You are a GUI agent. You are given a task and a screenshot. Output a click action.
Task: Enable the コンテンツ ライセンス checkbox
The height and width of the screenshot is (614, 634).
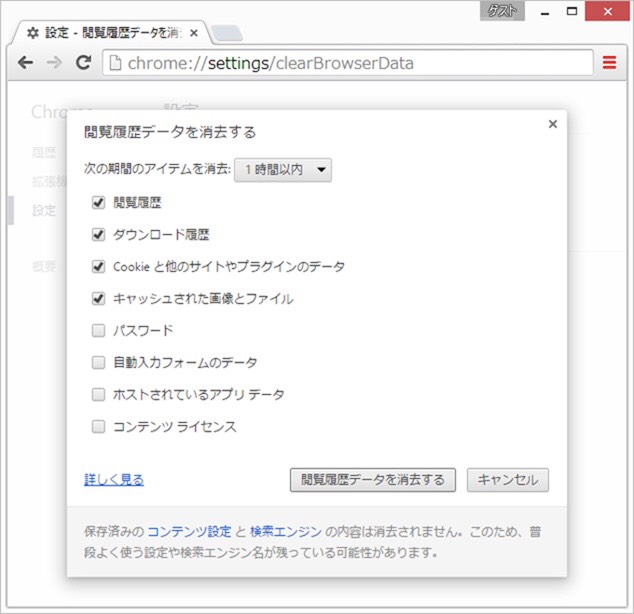pyautogui.click(x=98, y=426)
